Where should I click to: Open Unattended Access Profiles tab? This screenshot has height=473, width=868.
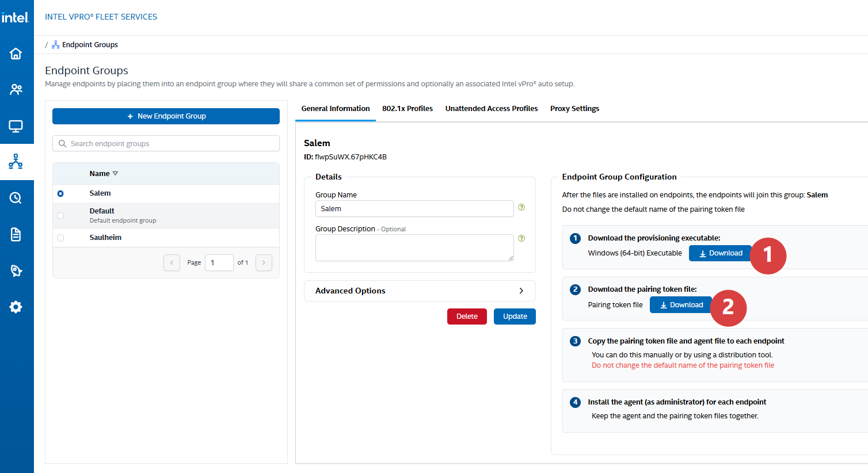click(x=492, y=108)
